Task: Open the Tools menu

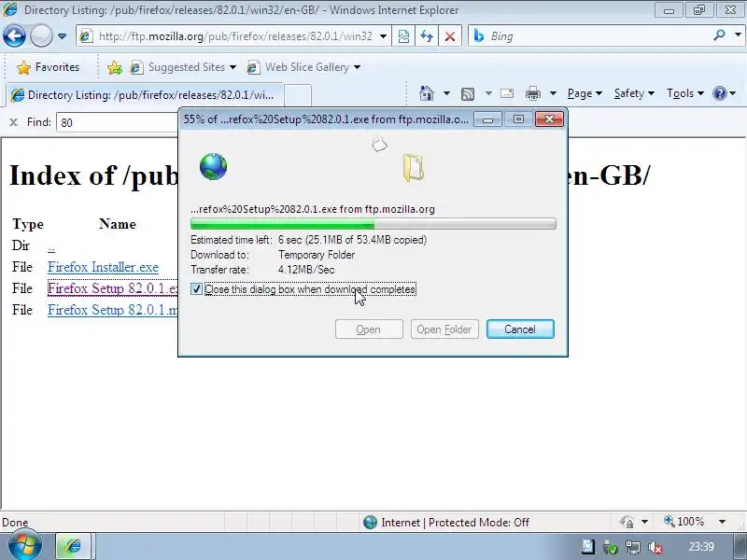Action: point(685,93)
